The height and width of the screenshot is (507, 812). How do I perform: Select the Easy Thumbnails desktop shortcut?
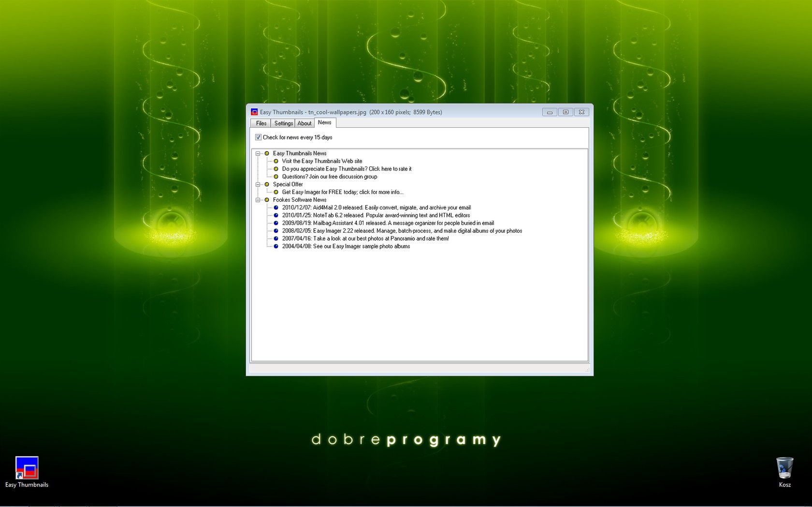[27, 472]
